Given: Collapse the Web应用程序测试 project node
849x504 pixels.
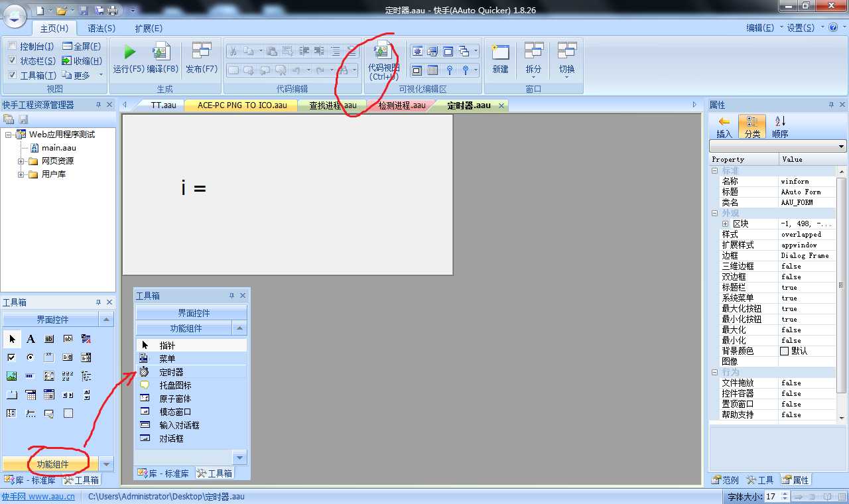Looking at the screenshot, I should pos(9,135).
